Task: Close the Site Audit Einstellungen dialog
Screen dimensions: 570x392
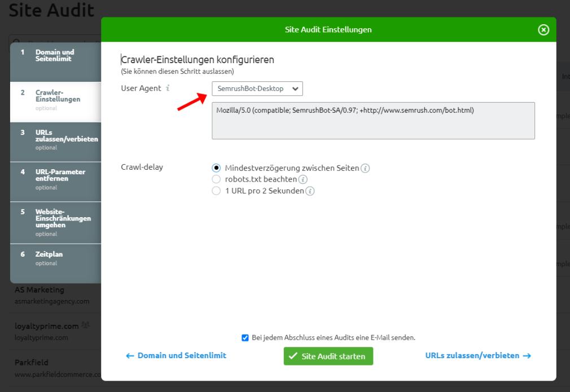Action: coord(543,30)
